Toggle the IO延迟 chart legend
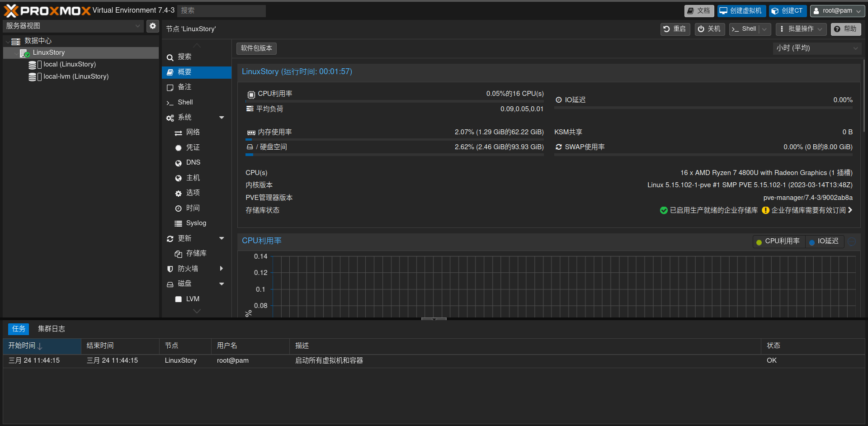This screenshot has width=868, height=426. 824,241
